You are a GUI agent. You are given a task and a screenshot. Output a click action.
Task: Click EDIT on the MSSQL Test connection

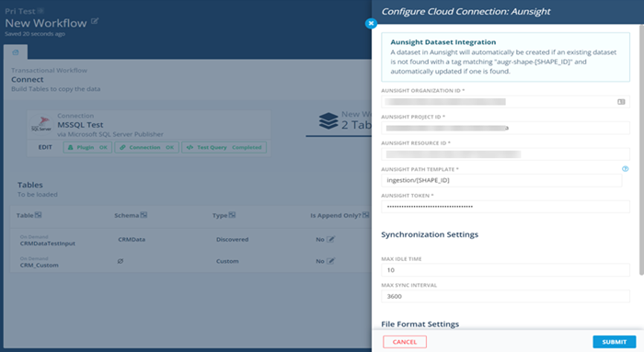(x=45, y=147)
